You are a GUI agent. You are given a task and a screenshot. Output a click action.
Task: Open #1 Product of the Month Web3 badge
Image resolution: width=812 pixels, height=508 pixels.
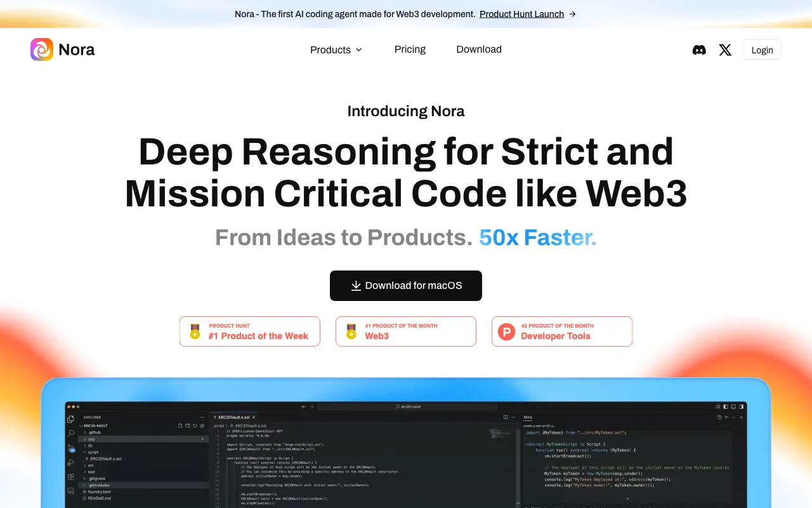(406, 331)
